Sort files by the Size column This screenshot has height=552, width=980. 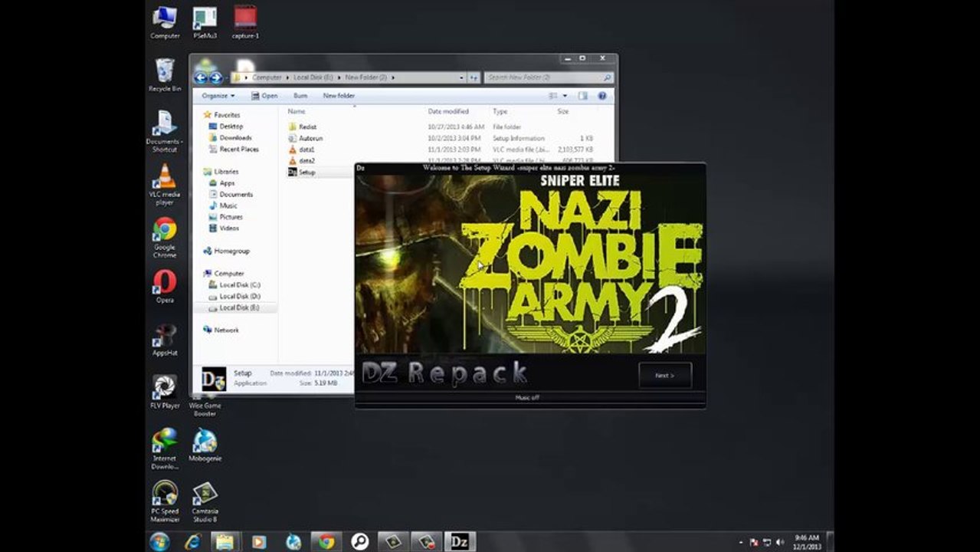coord(563,112)
